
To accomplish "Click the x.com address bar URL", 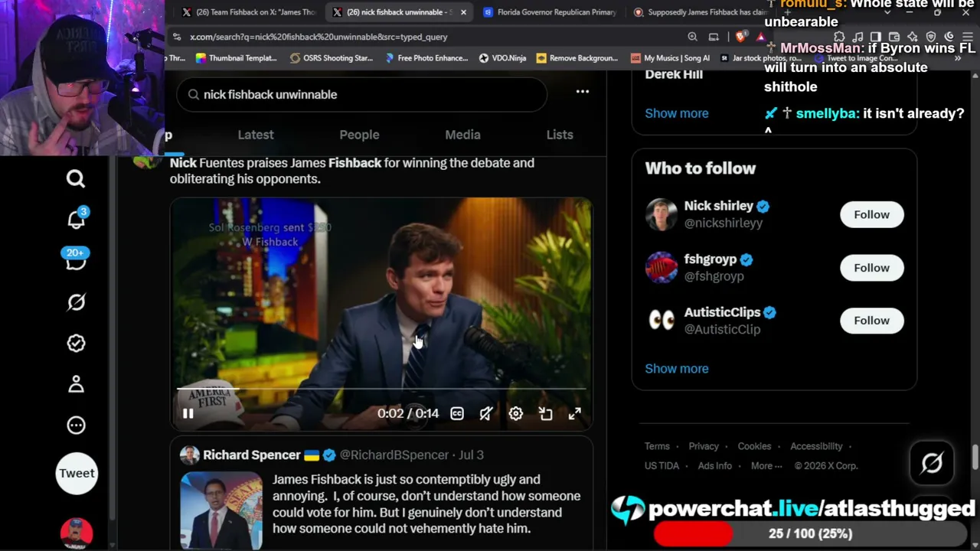I will pyautogui.click(x=318, y=37).
